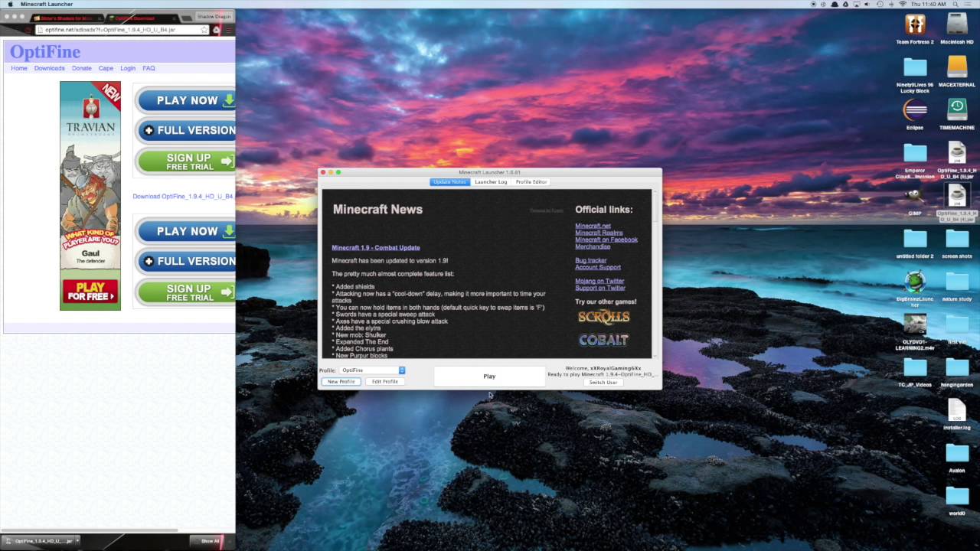Screen dimensions: 980x551
Task: Open the Profile dropdown set to OptiFine
Action: click(x=373, y=370)
